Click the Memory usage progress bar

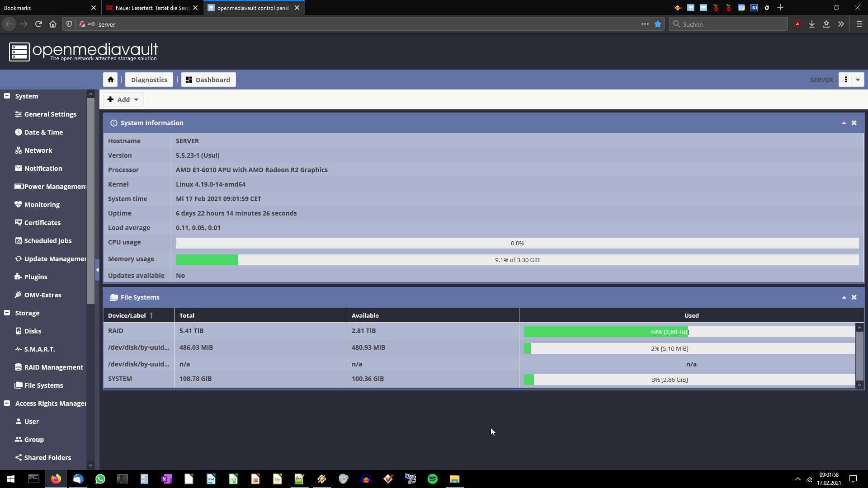(517, 260)
